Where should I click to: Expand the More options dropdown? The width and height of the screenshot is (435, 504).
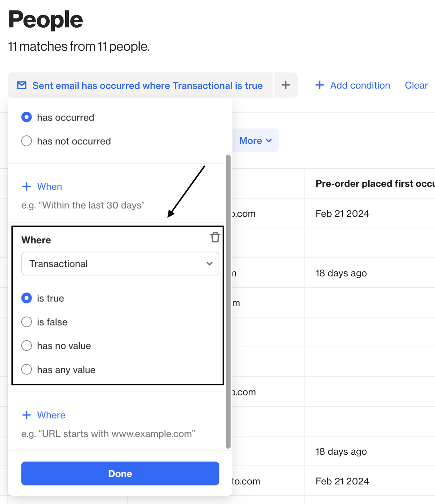point(255,140)
